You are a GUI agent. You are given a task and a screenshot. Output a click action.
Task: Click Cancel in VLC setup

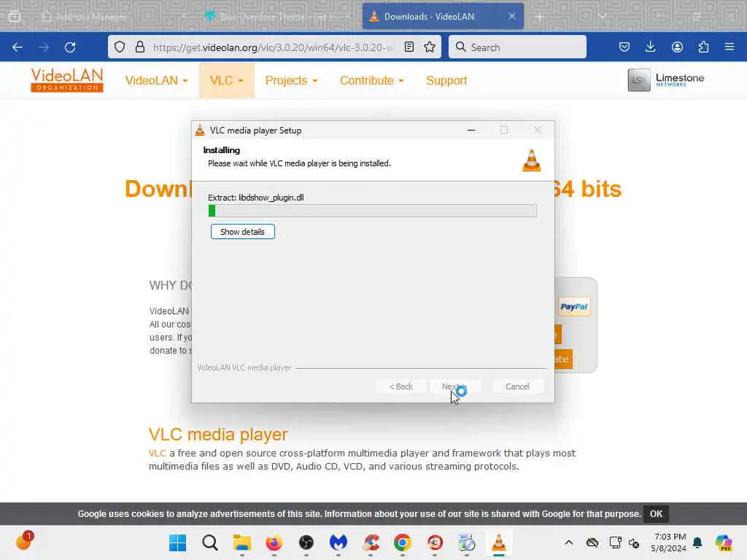517,386
